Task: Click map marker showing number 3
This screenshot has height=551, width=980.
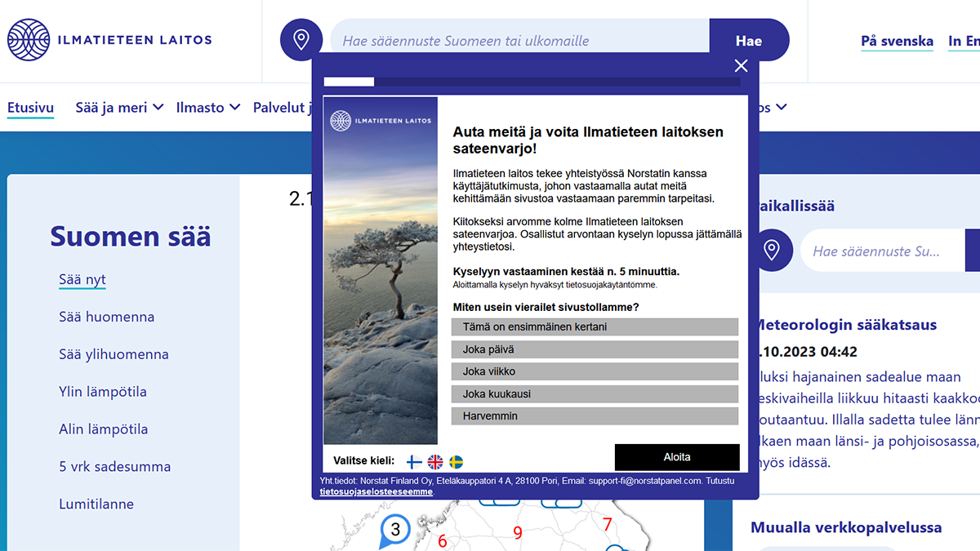Action: pos(395,529)
